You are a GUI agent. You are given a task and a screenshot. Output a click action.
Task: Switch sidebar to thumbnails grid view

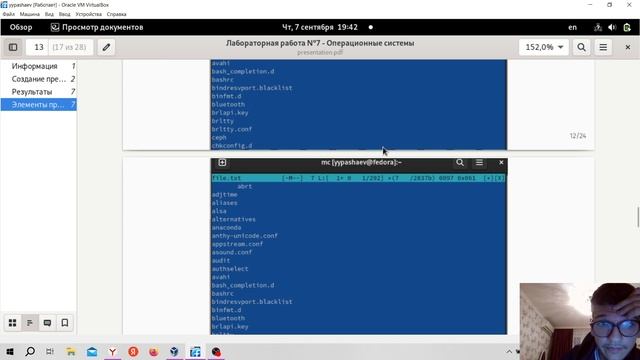click(13, 323)
